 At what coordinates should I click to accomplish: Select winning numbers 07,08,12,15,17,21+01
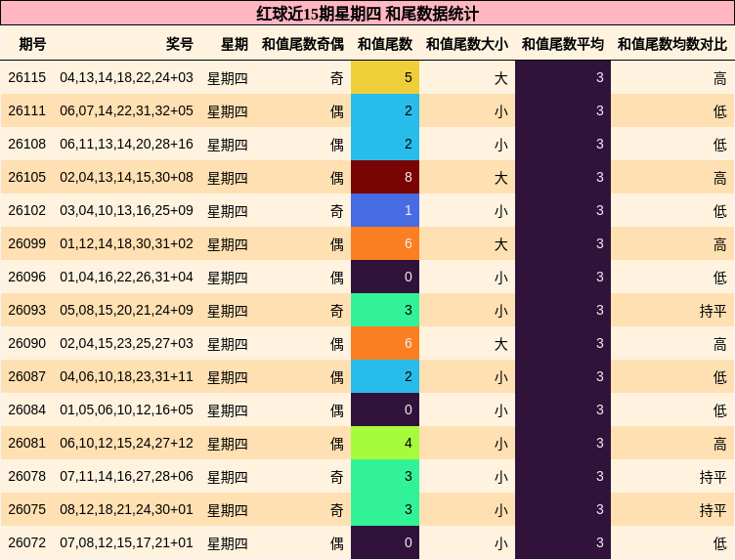click(126, 542)
